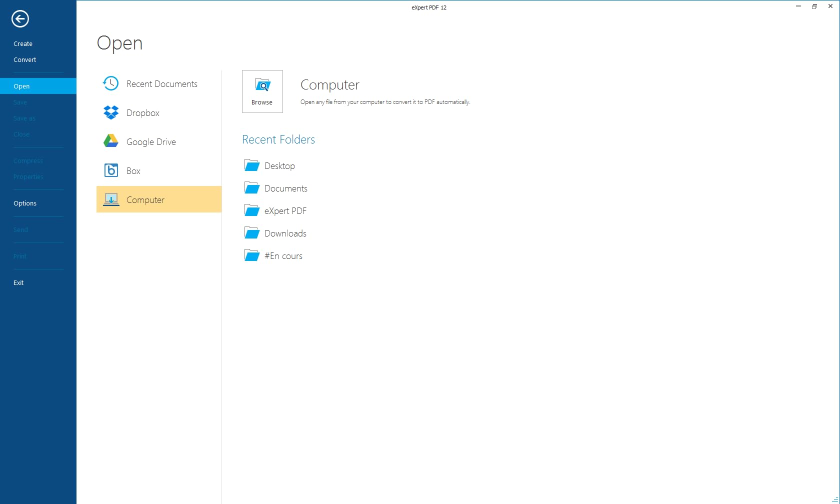Choose Exit from the sidebar menu
Screen dimensions: 840x504
18,283
